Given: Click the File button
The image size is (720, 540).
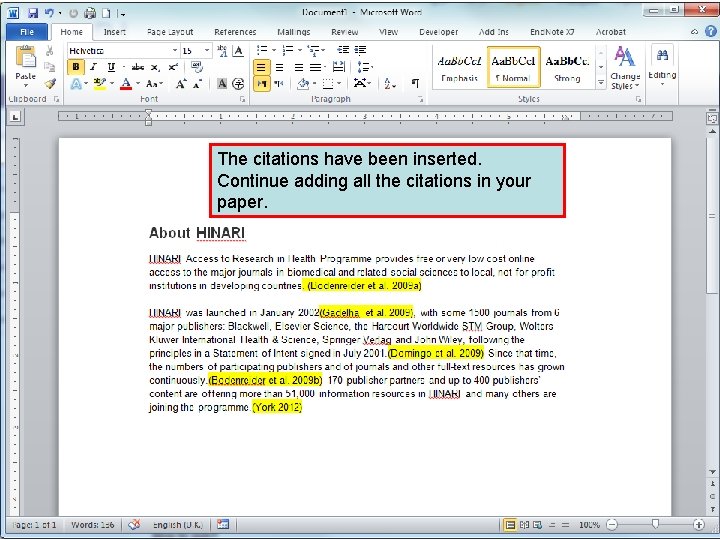Looking at the screenshot, I should 26,32.
